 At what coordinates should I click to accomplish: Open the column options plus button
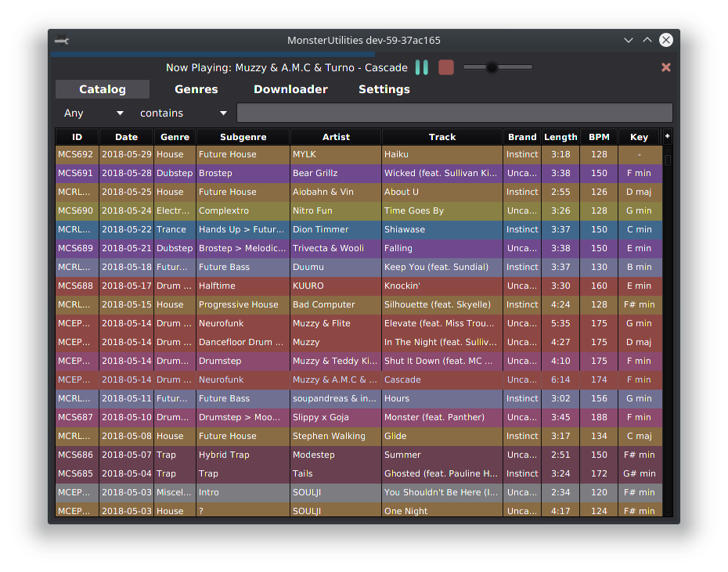[x=667, y=136]
